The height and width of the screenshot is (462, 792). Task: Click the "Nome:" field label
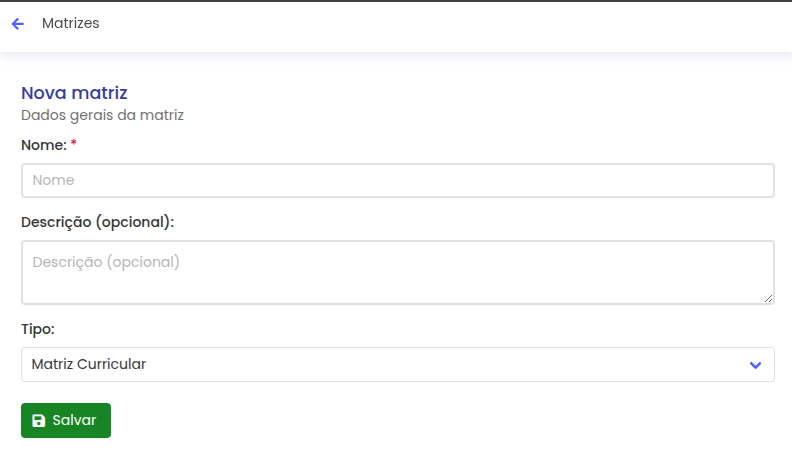click(x=43, y=145)
